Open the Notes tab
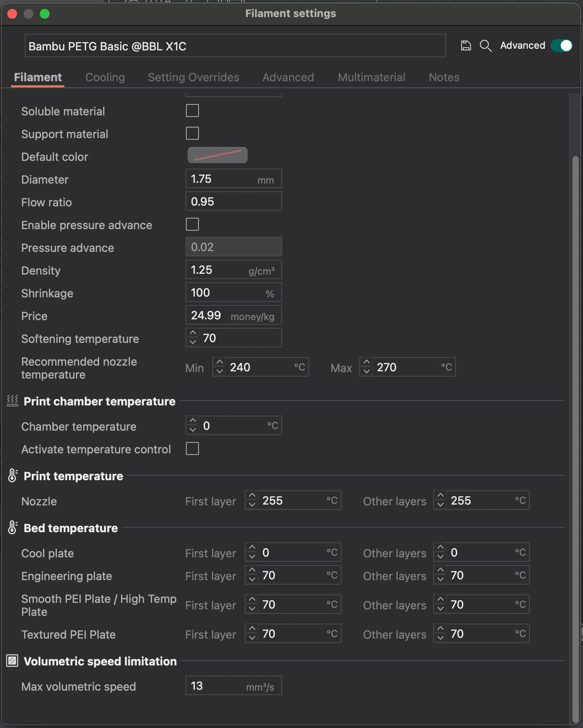The height and width of the screenshot is (728, 583). pos(444,77)
